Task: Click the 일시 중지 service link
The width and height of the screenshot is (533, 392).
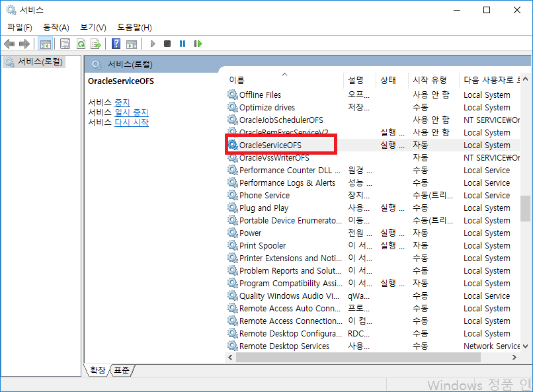Action: (132, 112)
